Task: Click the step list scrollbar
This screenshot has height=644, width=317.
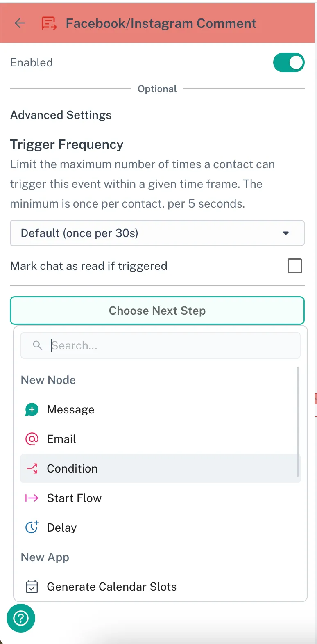Action: (x=298, y=422)
